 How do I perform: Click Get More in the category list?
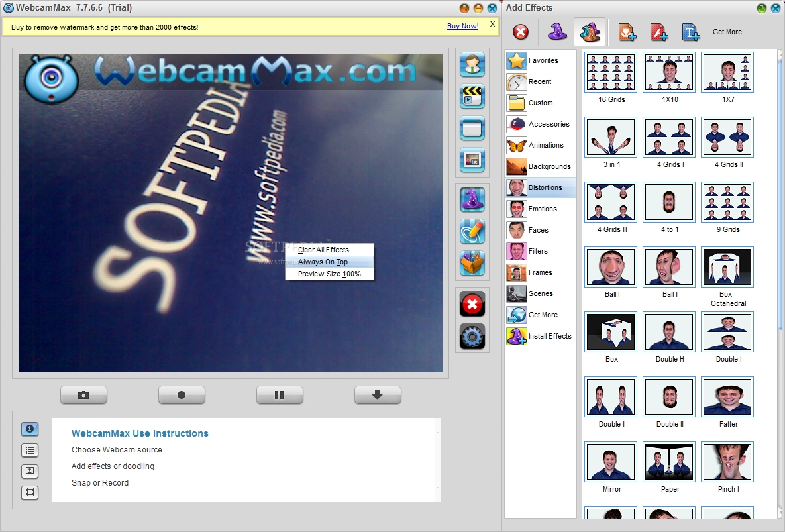pyautogui.click(x=541, y=315)
